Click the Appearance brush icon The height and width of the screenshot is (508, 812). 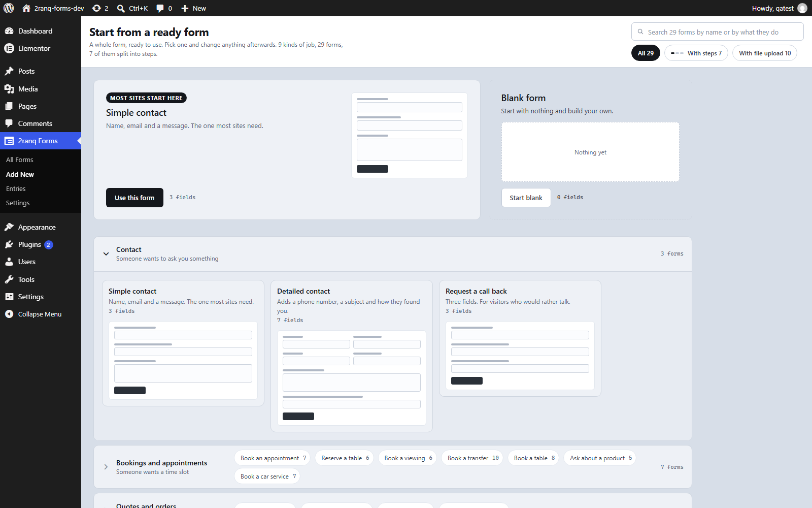[x=9, y=227]
